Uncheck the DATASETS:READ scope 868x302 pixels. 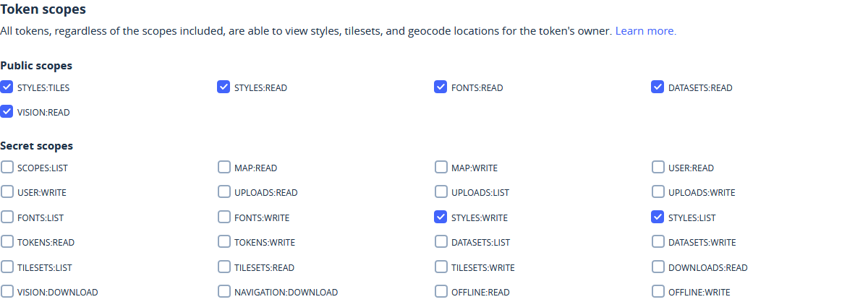658,87
